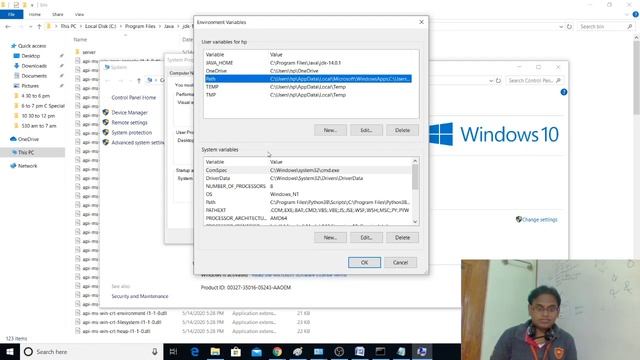Click the Cortana microphone icon
The width and height of the screenshot is (640, 360).
[155, 351]
